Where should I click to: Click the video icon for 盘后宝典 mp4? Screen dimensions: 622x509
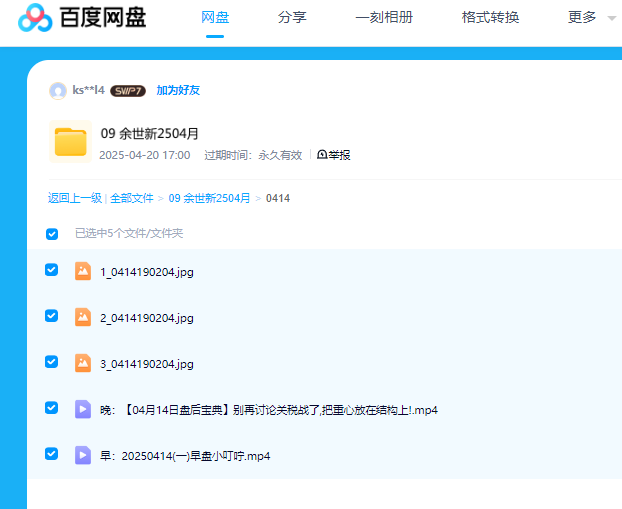point(83,409)
